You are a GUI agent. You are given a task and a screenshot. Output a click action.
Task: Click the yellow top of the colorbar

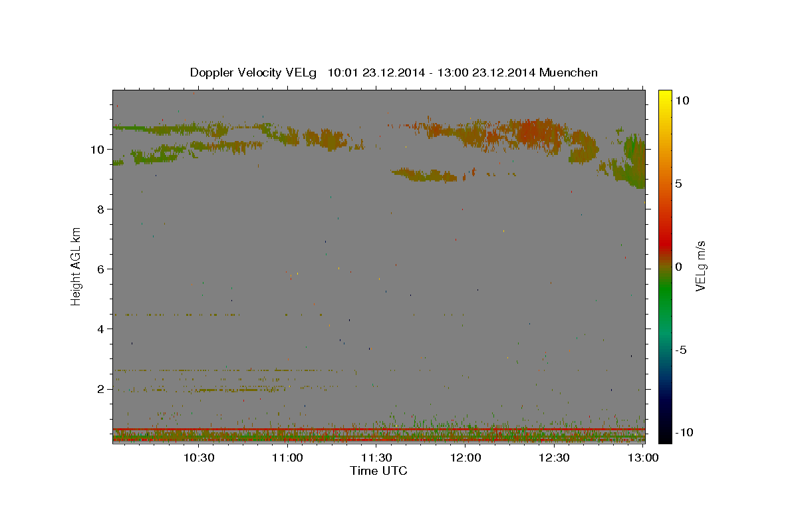(665, 96)
